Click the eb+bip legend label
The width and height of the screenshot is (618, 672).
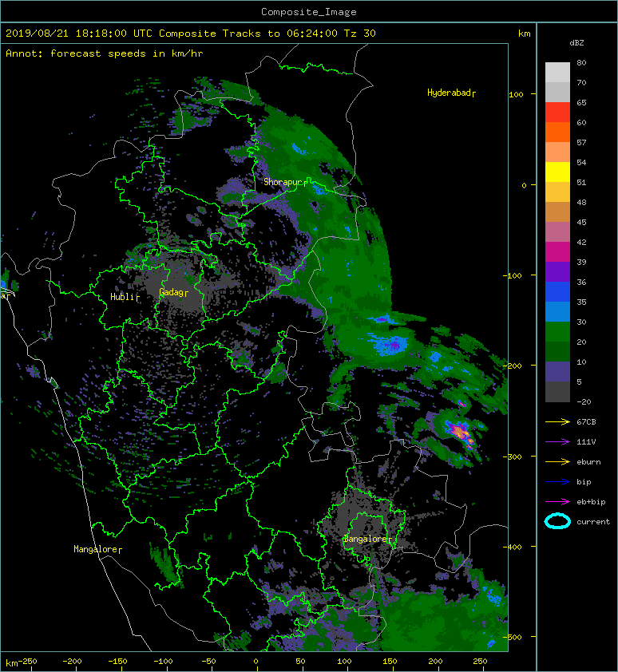[591, 502]
